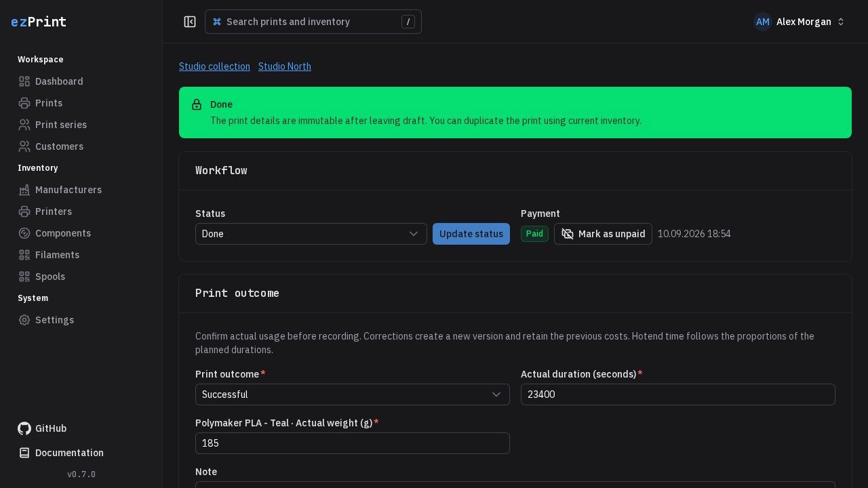Viewport: 868px width, 488px height.
Task: Click the AM user avatar
Action: point(763,22)
